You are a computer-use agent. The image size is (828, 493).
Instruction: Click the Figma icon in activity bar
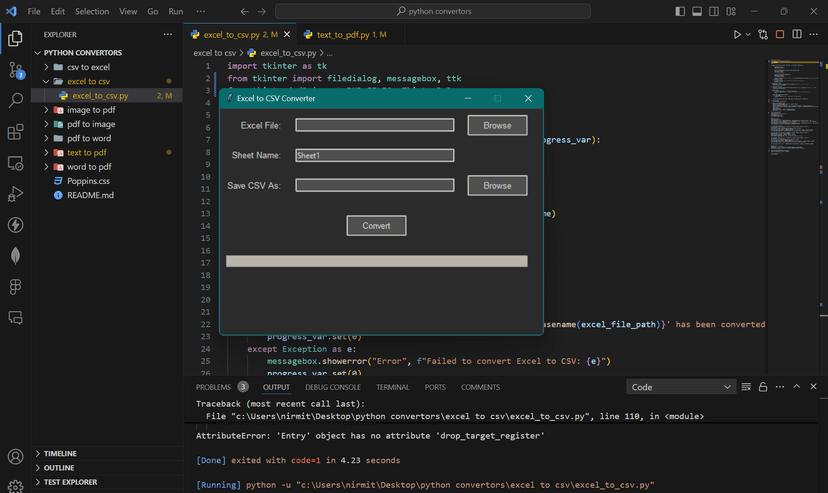(x=15, y=287)
